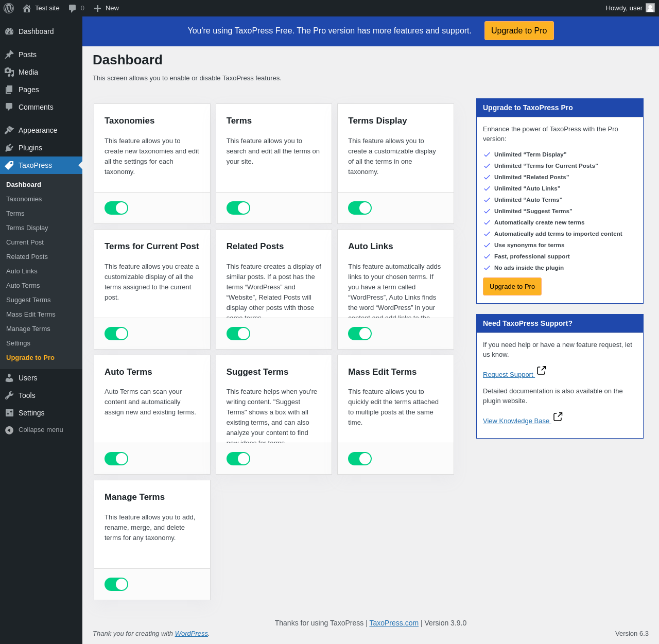
Task: Visit the TaxoPress.com footer link
Action: coord(394,623)
